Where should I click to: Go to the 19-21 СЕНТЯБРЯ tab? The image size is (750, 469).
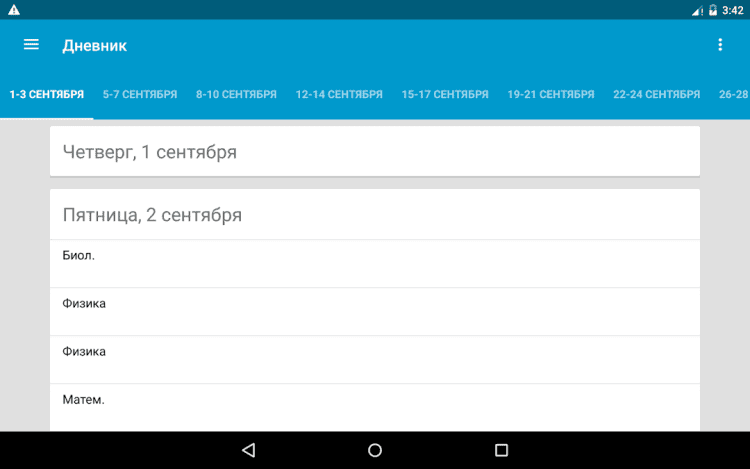pos(551,95)
